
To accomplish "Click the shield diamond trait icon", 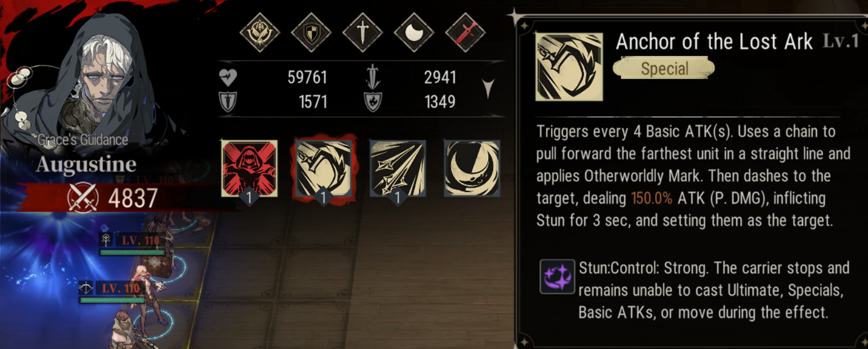I will coord(311,33).
